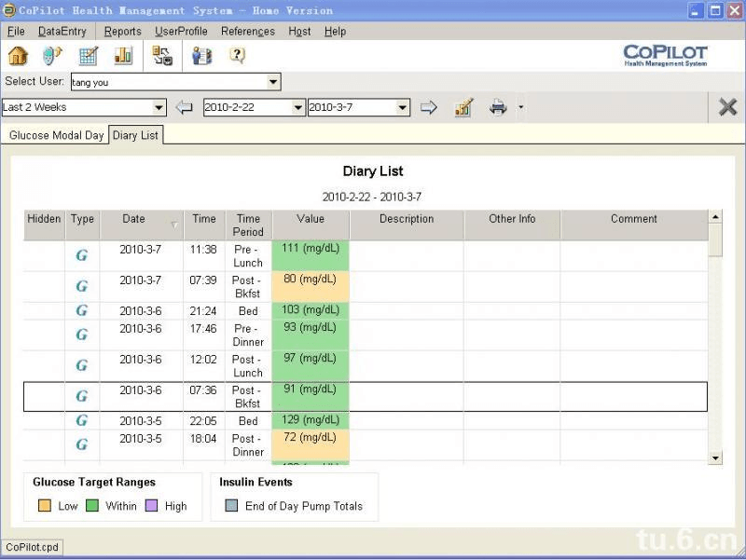746x560 pixels.
Task: Go to previous date range arrow
Action: point(184,107)
